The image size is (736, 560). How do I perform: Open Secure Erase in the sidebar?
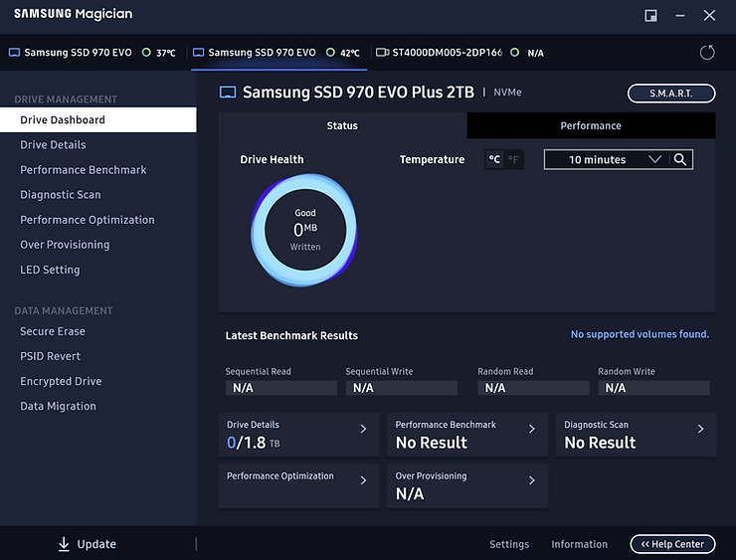[x=53, y=331]
